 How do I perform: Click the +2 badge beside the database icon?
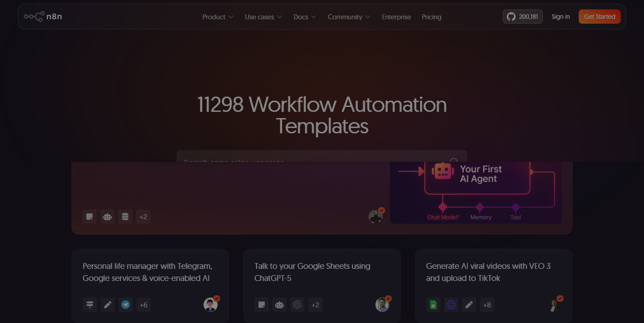tap(143, 217)
